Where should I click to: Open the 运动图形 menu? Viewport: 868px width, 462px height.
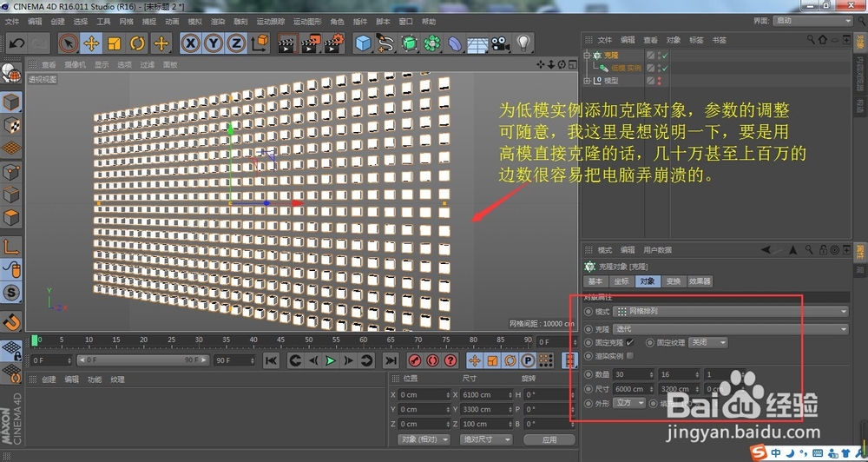tap(307, 22)
